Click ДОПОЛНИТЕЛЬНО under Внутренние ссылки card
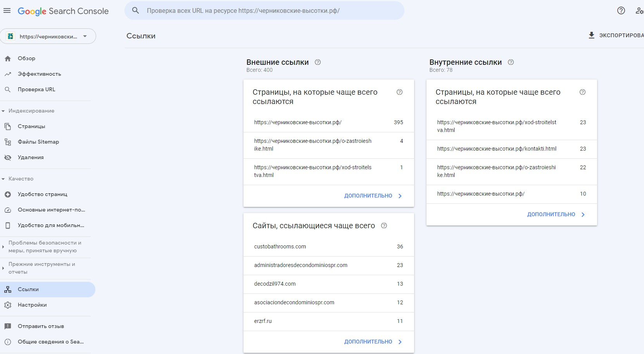The height and width of the screenshot is (354, 644). pyautogui.click(x=556, y=214)
